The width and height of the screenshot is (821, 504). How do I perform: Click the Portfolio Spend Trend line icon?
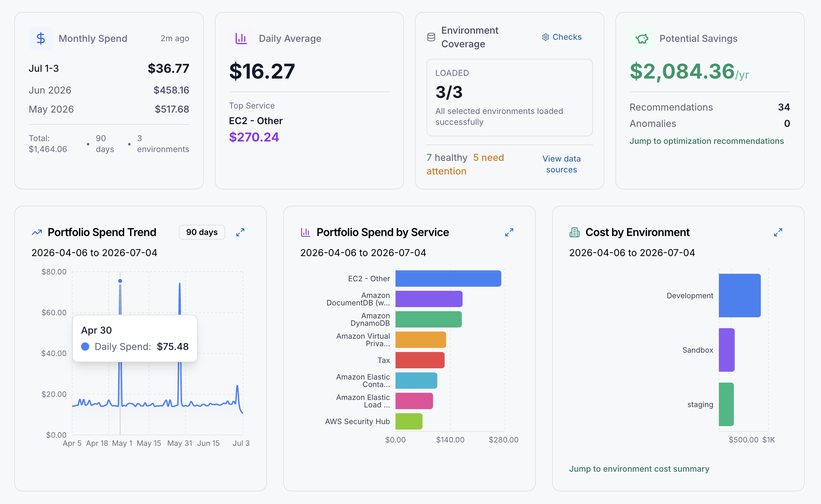point(37,232)
